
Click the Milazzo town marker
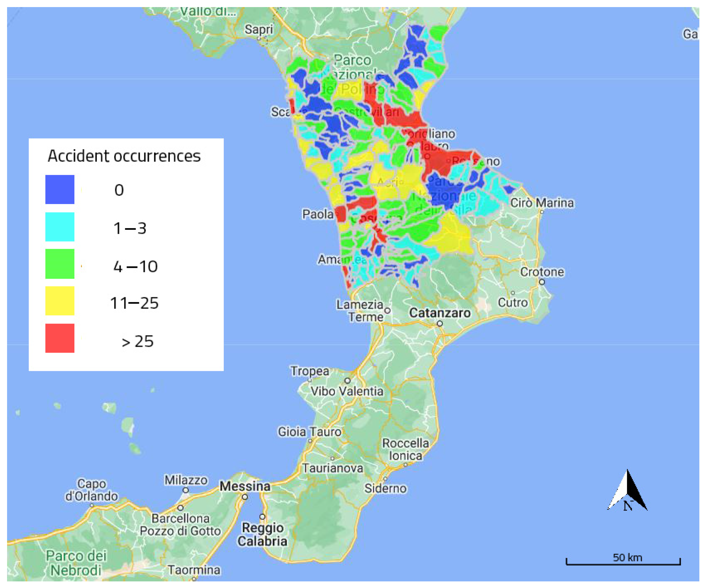point(185,490)
